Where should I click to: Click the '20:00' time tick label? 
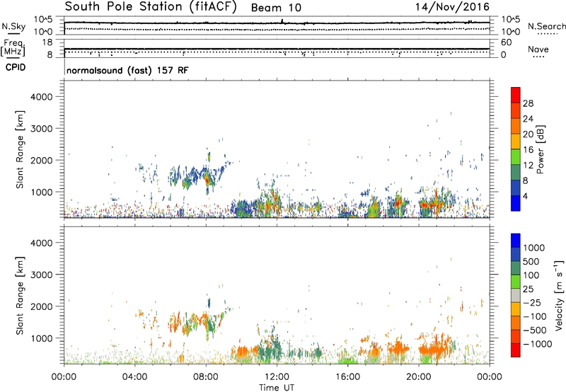pyautogui.click(x=418, y=377)
